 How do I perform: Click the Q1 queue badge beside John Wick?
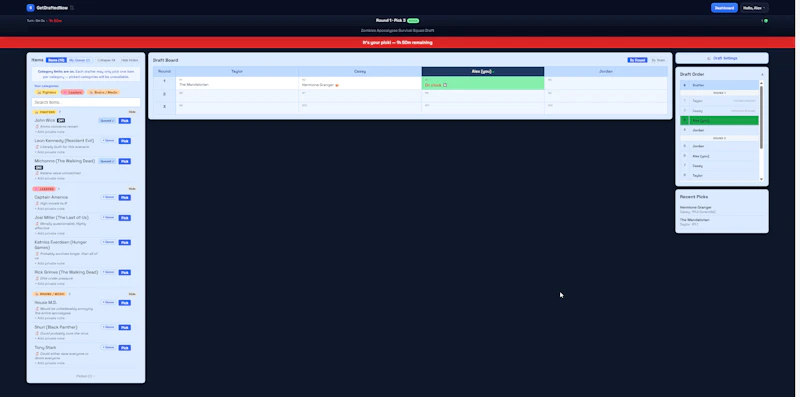click(x=61, y=120)
